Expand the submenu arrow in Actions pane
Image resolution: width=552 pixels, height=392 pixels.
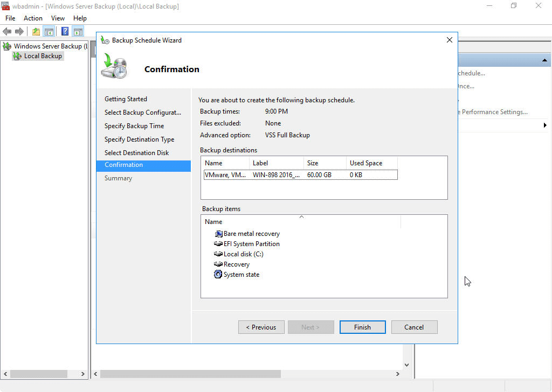pyautogui.click(x=544, y=125)
